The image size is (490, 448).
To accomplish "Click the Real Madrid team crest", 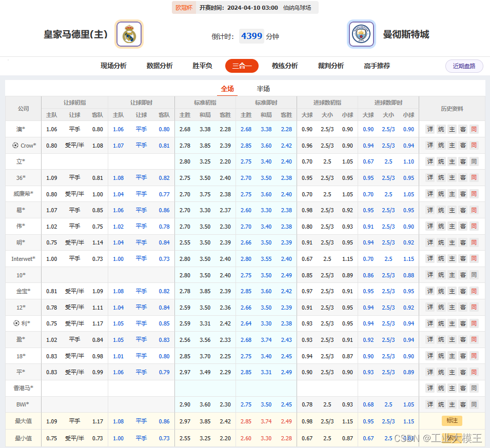I will coord(129,34).
